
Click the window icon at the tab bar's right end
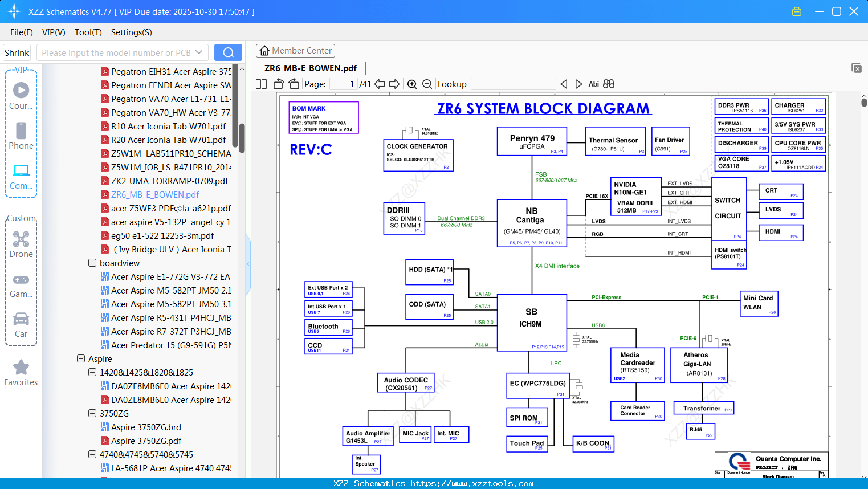857,68
